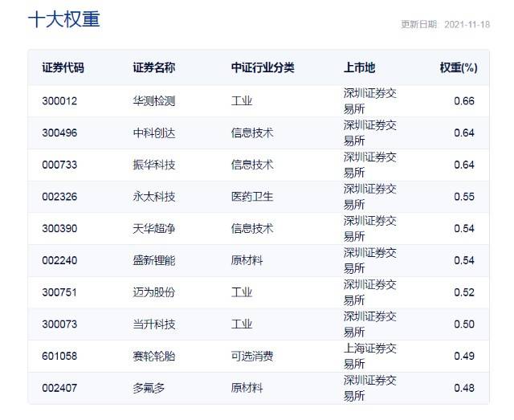The width and height of the screenshot is (514, 420).
Task: Click industry 可选消费 in 赛轮轮胎 row
Action: pyautogui.click(x=252, y=356)
